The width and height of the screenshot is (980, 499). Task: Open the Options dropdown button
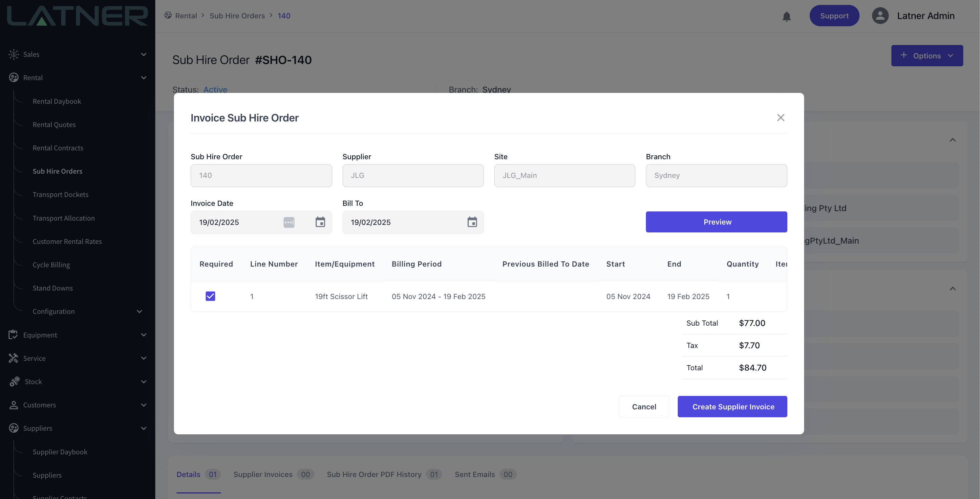(927, 55)
